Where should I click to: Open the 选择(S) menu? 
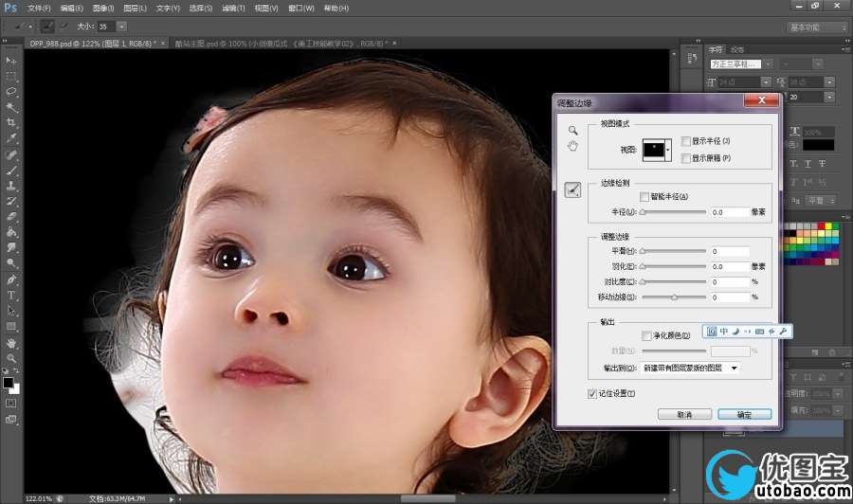click(x=200, y=9)
